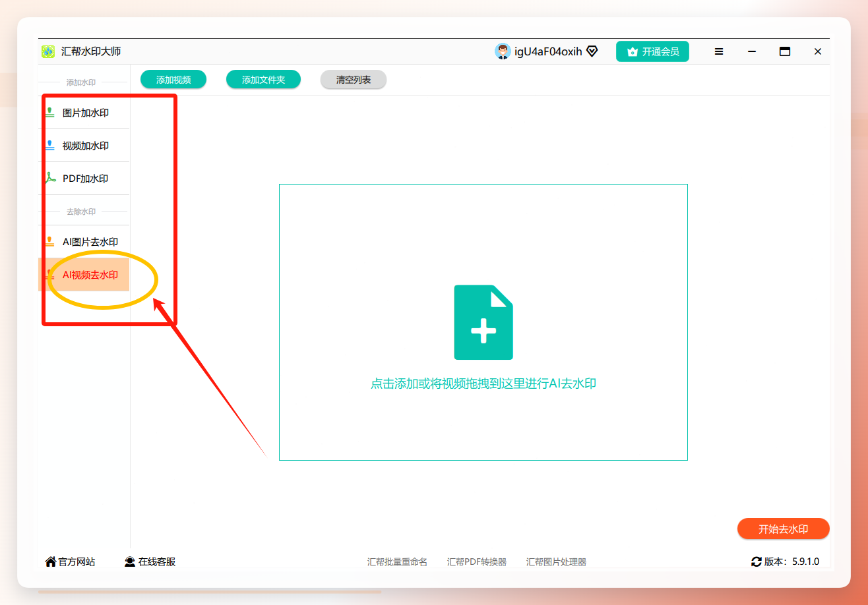Viewport: 868px width, 605px height.
Task: Close the 汇帮水印大师 window
Action: pyautogui.click(x=818, y=51)
